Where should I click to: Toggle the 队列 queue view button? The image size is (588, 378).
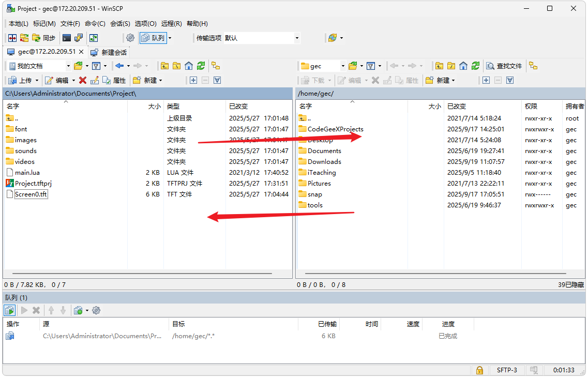[x=153, y=38]
